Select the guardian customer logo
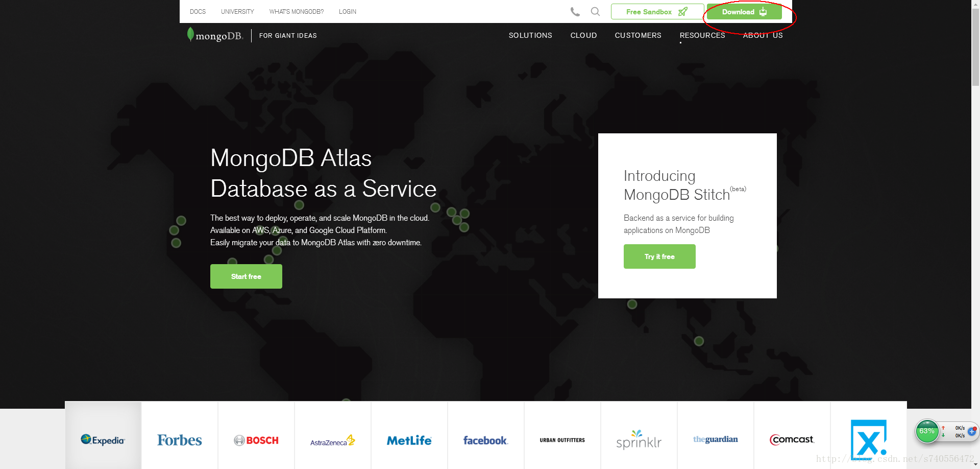The width and height of the screenshot is (980, 469). pos(716,439)
